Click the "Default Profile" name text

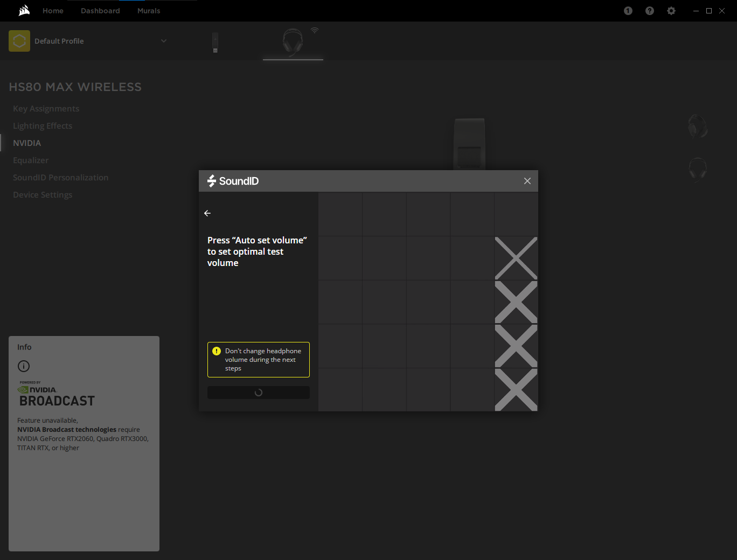pyautogui.click(x=59, y=41)
